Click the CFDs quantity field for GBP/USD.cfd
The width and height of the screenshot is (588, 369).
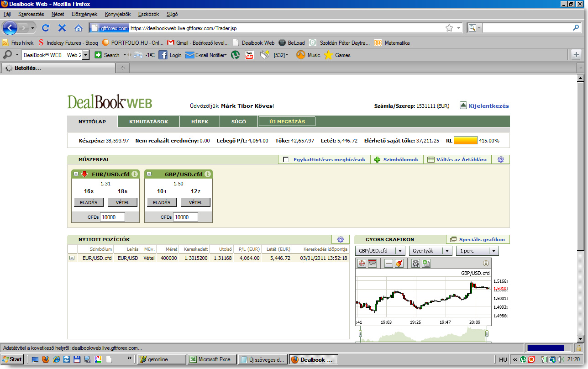[x=185, y=217]
